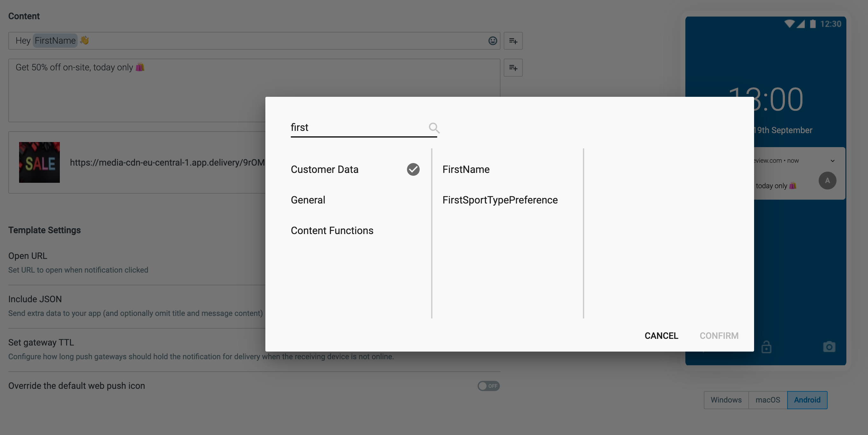Click the CANCEL button
This screenshot has height=435, width=868.
click(661, 336)
